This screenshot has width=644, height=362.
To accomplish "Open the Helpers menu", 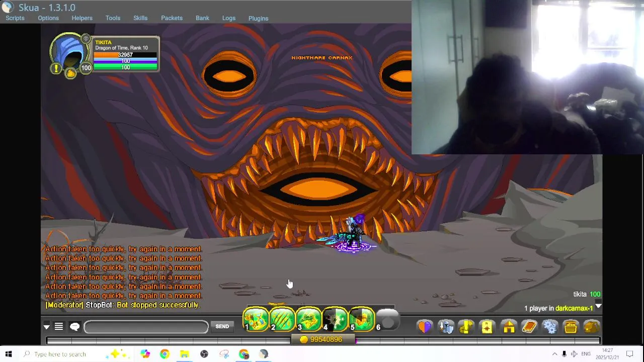I will click(x=82, y=18).
